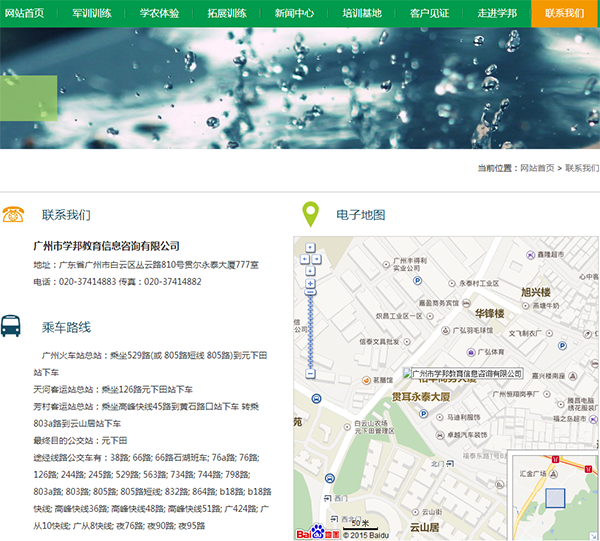Open the 客户见证 navigation item

(429, 13)
